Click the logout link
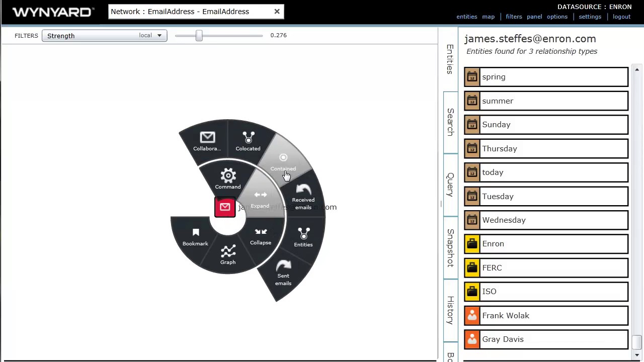Screen dimensions: 644x362 pyautogui.click(x=621, y=17)
